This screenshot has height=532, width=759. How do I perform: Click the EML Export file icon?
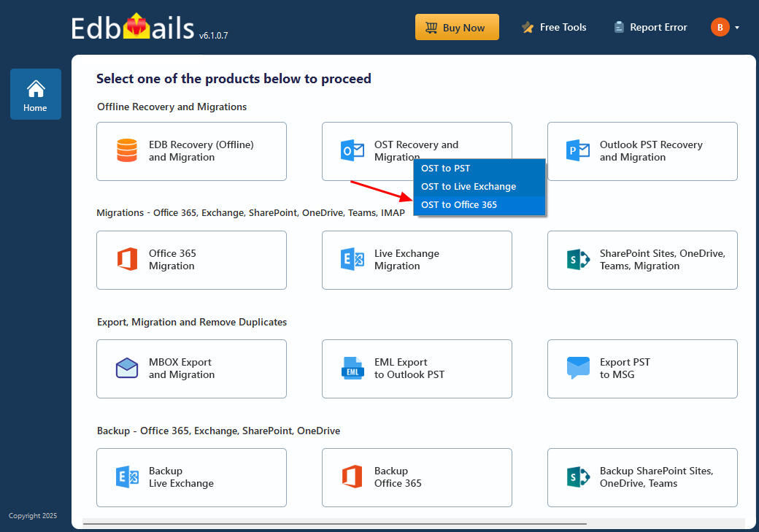pos(352,368)
